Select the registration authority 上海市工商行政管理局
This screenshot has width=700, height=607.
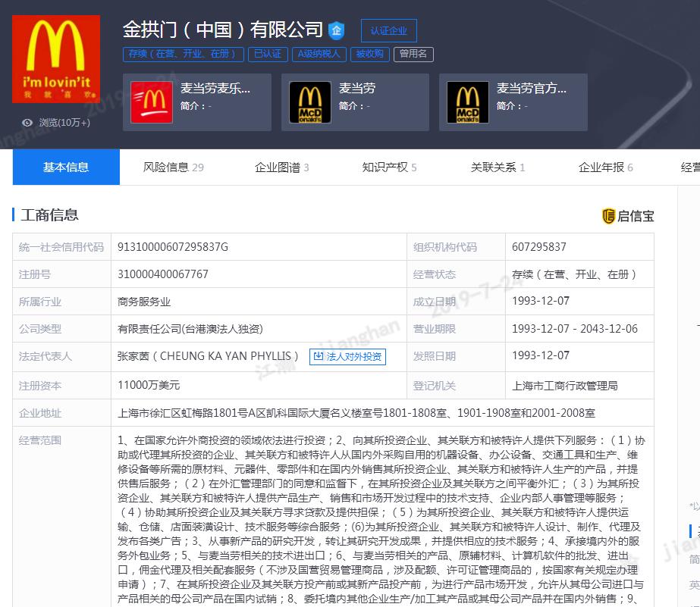pos(565,385)
